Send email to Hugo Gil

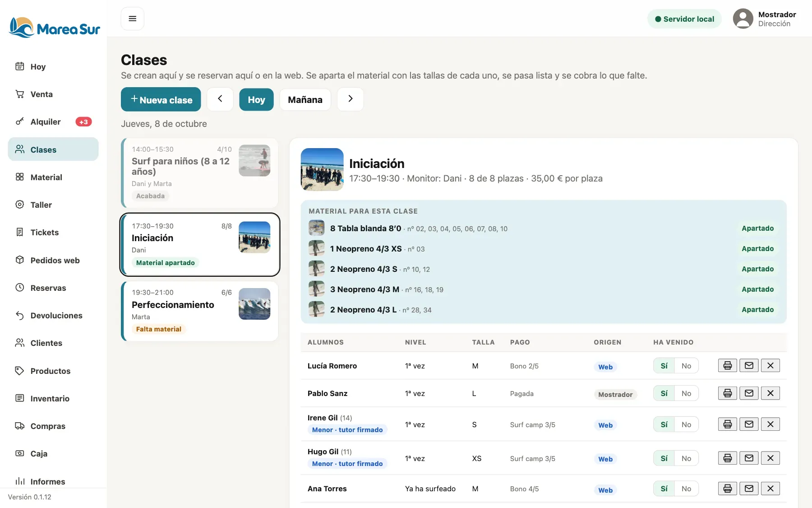click(749, 458)
